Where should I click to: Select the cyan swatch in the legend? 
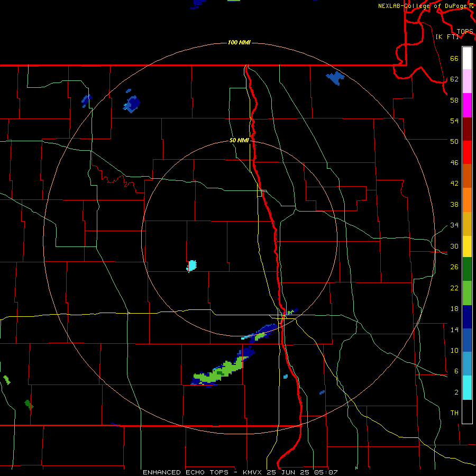467,388
